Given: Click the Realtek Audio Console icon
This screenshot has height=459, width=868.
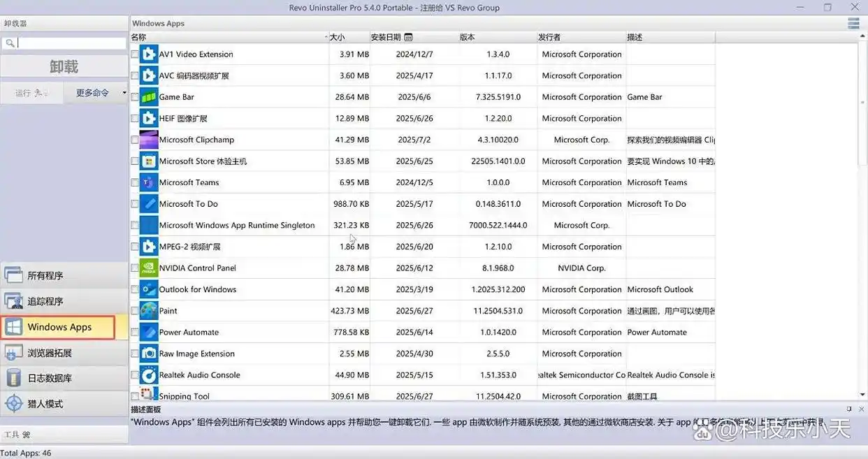Looking at the screenshot, I should tap(149, 375).
